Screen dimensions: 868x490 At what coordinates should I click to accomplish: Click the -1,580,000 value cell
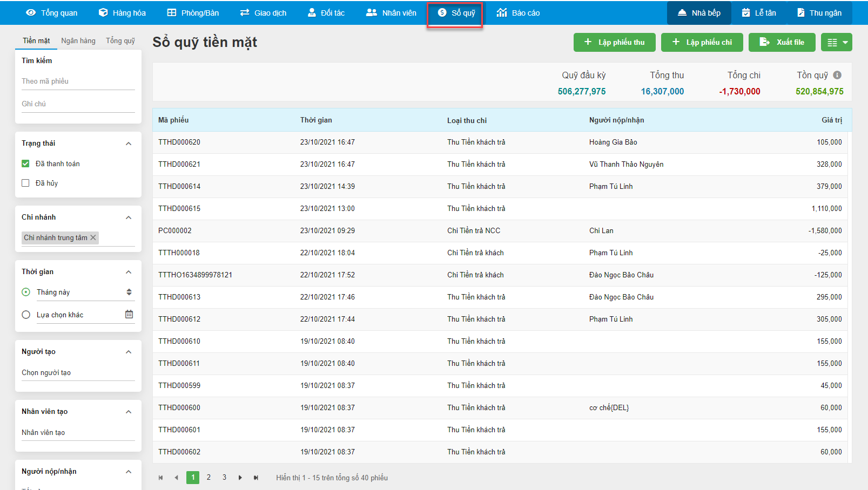[x=825, y=230]
